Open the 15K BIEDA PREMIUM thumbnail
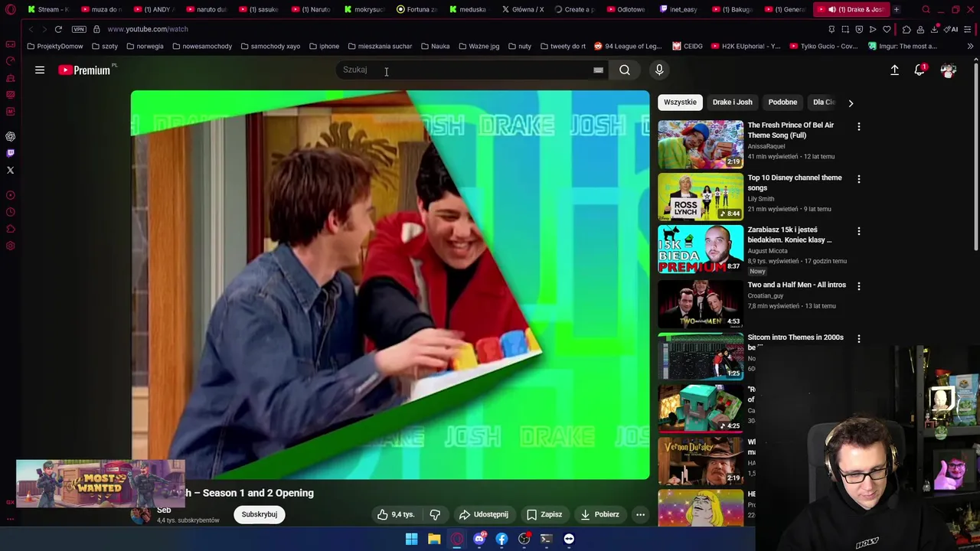This screenshot has width=980, height=551. pyautogui.click(x=701, y=249)
